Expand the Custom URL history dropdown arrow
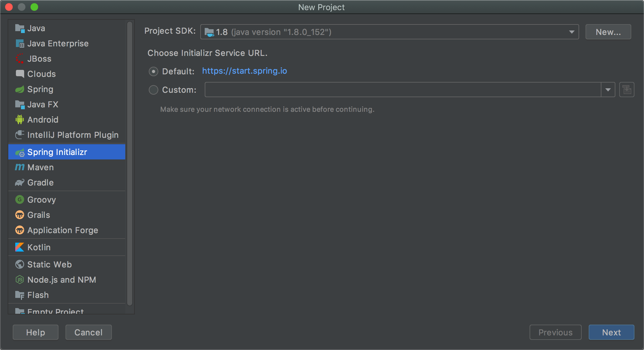Image resolution: width=644 pixels, height=350 pixels. (x=608, y=90)
